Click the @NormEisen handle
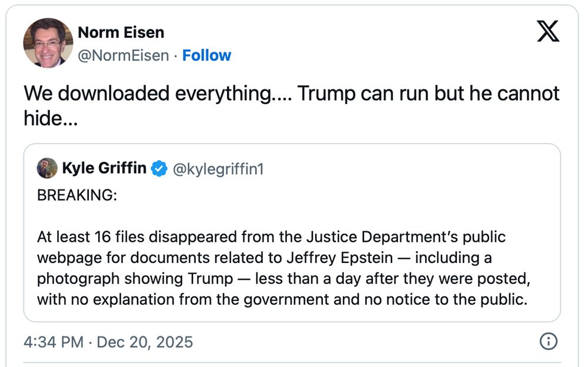 pyautogui.click(x=123, y=55)
